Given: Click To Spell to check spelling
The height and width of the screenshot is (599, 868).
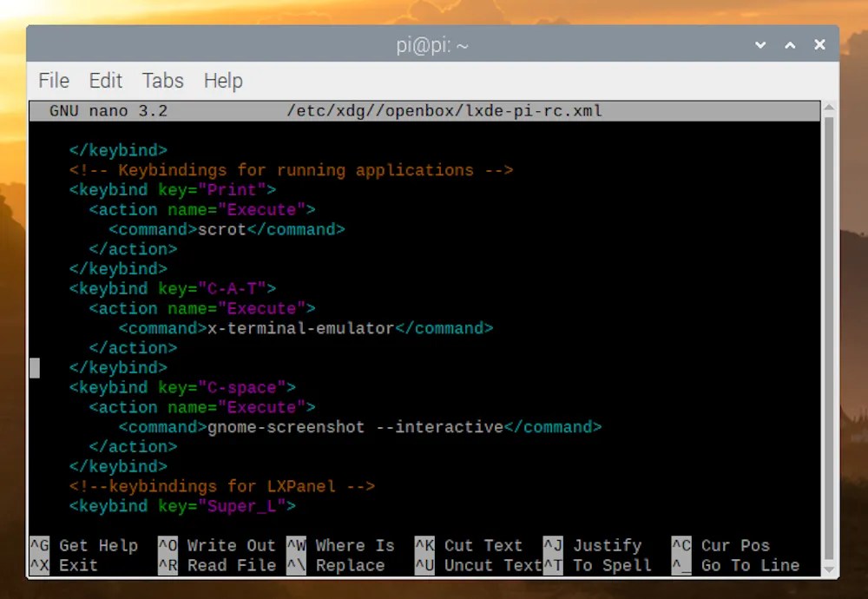Looking at the screenshot, I should click(611, 565).
